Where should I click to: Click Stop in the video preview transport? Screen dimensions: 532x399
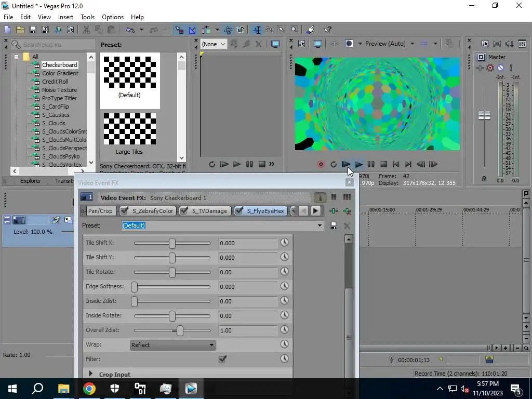pyautogui.click(x=383, y=165)
